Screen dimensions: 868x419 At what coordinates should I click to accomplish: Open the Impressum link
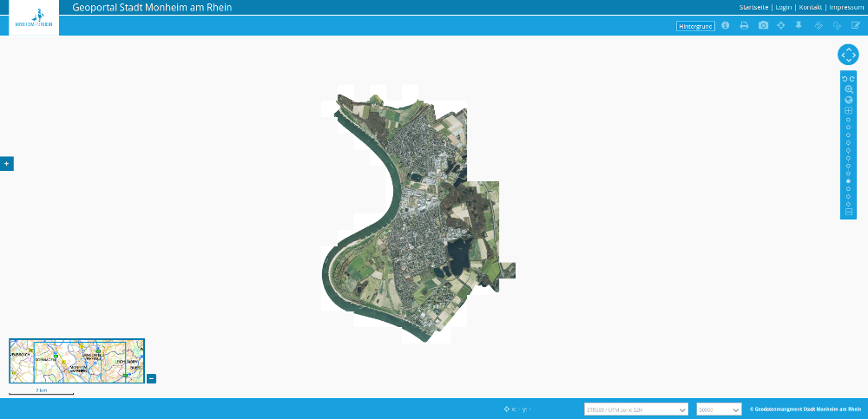click(846, 7)
